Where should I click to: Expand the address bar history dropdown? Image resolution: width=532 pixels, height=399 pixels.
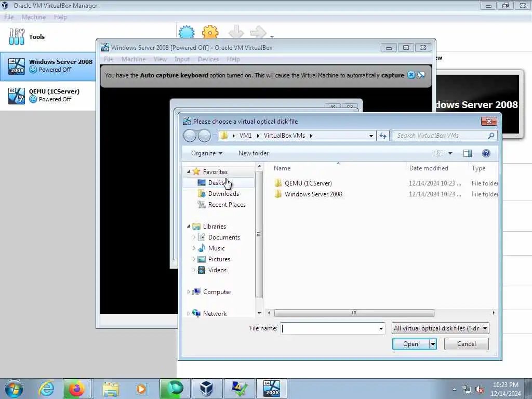(371, 136)
